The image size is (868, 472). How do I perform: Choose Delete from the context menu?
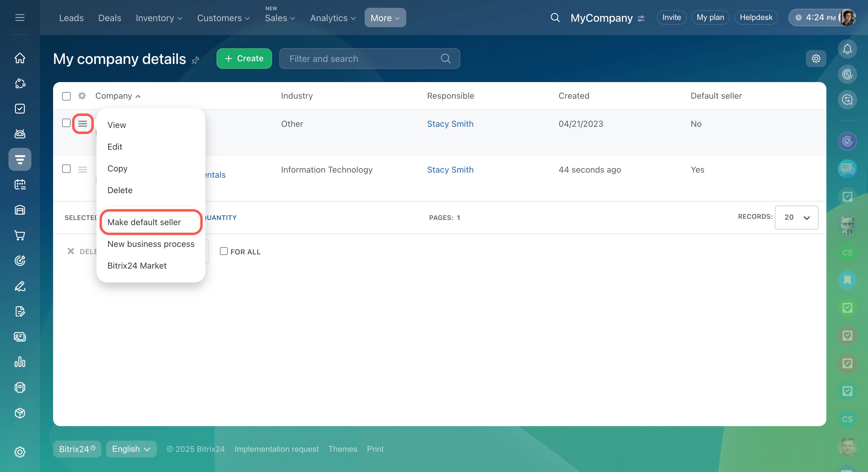coord(120,190)
